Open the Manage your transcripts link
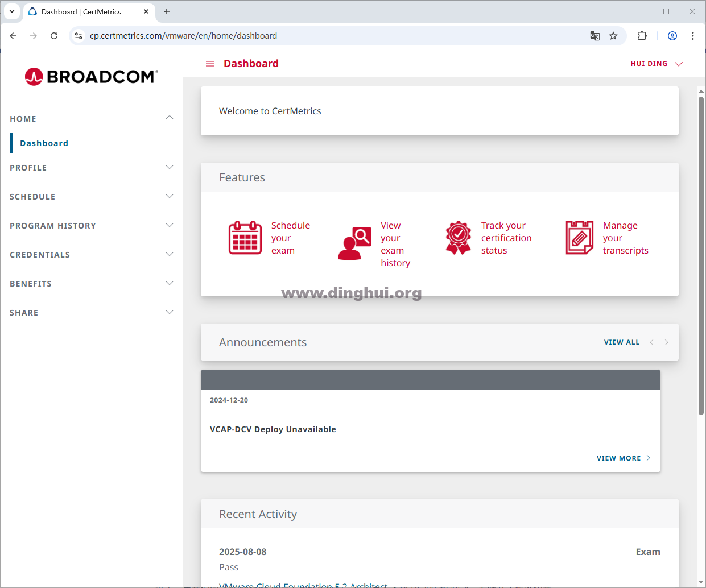Viewport: 706px width, 588px height. tap(626, 238)
